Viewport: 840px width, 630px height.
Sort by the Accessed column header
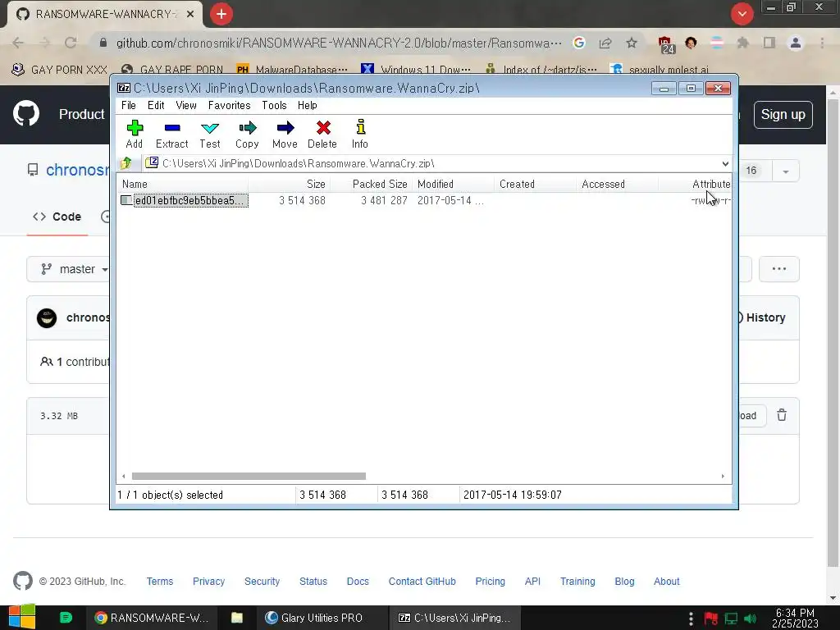(618, 184)
